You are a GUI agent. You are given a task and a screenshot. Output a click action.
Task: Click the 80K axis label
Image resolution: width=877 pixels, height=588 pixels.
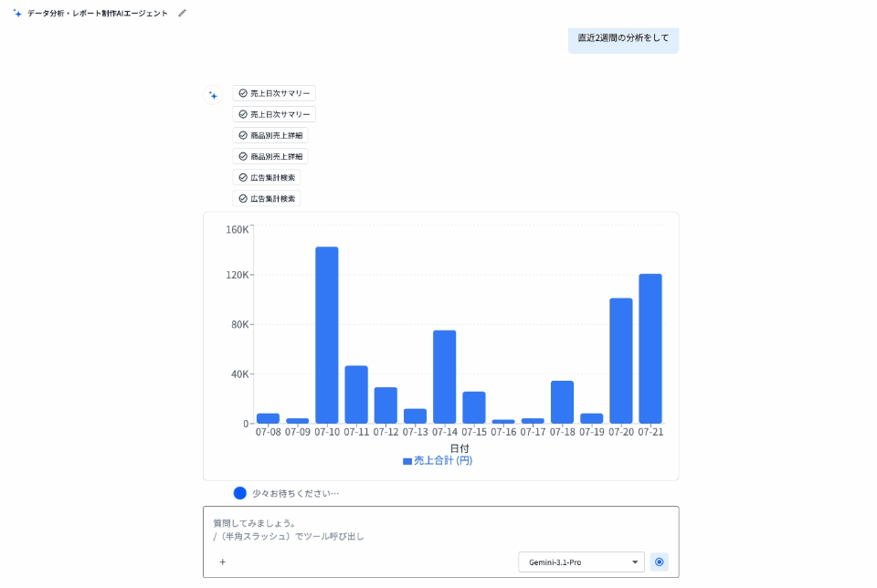(x=240, y=325)
